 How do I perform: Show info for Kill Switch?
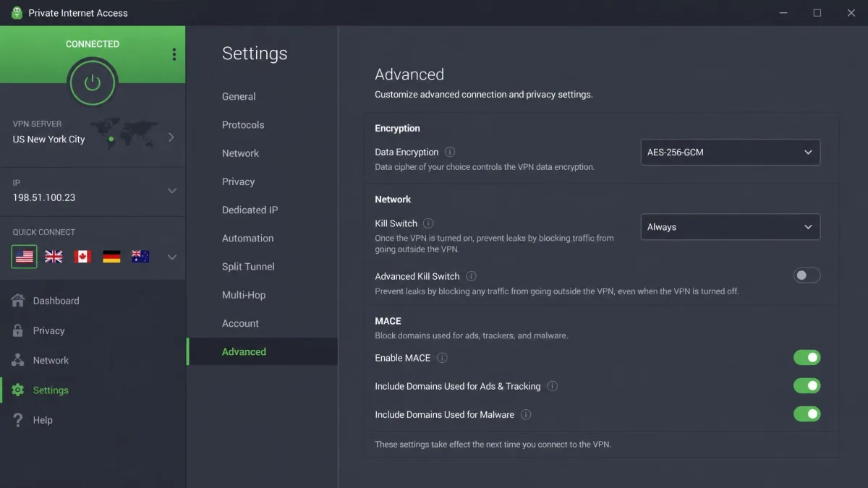428,223
